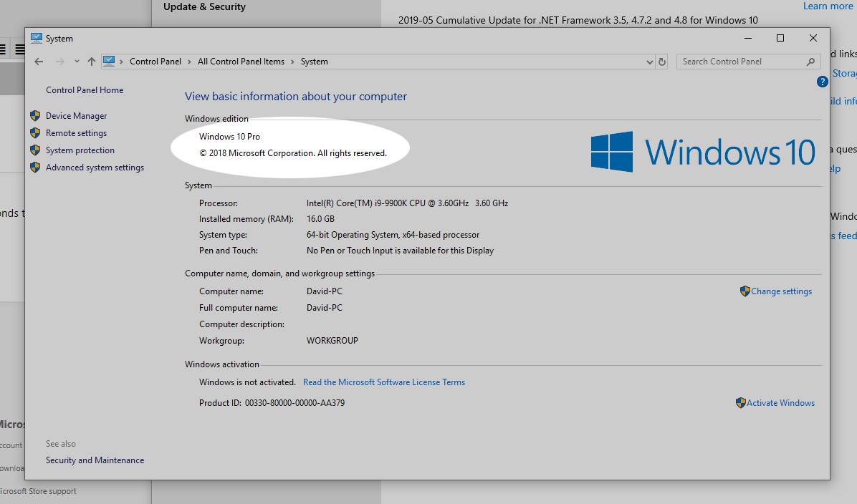Click the shield icon beside Remote settings
857x504 pixels.
click(x=35, y=132)
